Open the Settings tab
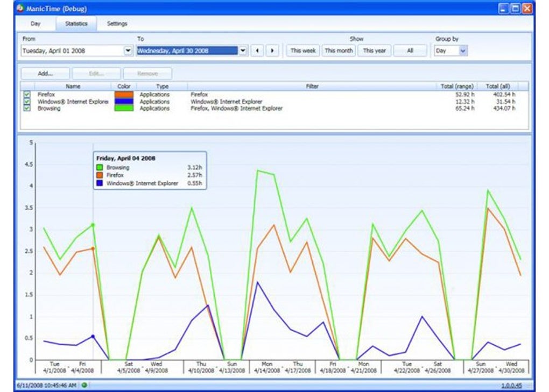 pyautogui.click(x=117, y=24)
